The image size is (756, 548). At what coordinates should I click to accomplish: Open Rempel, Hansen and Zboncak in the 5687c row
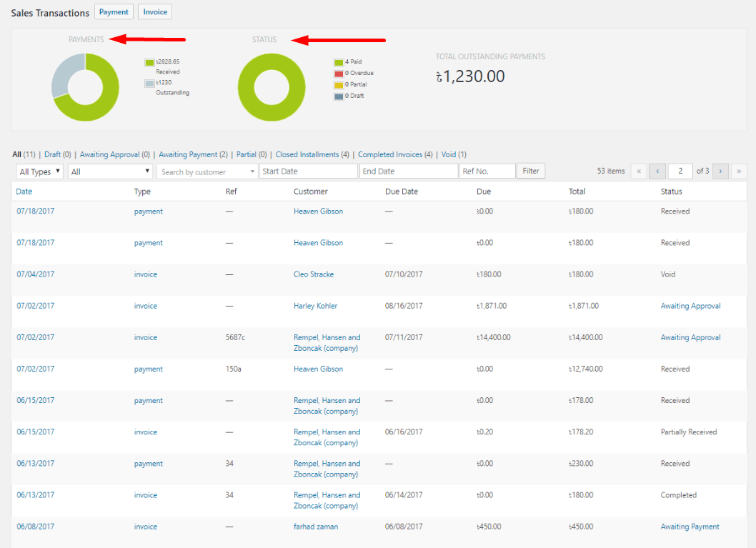click(x=327, y=343)
